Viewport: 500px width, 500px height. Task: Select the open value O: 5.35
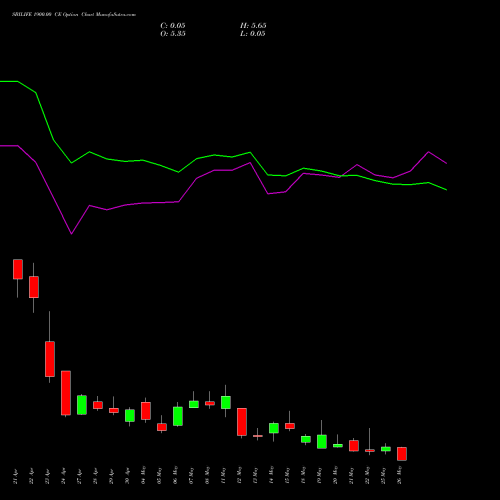[x=173, y=34]
